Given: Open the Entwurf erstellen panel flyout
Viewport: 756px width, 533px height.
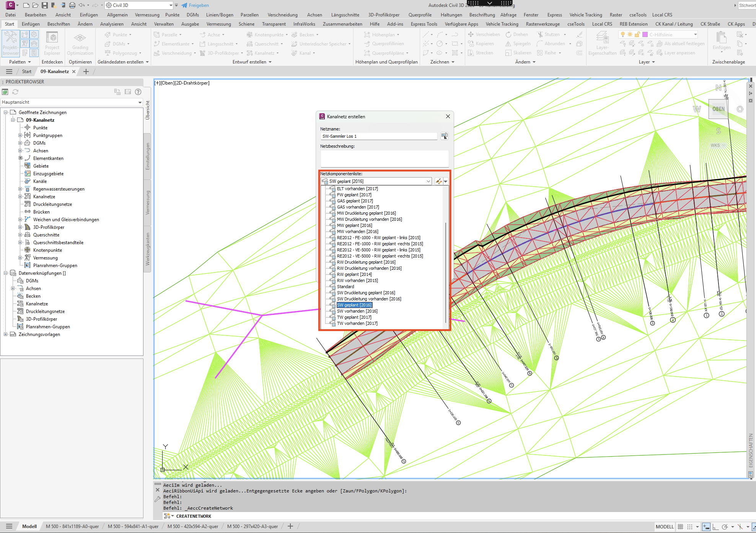Looking at the screenshot, I should click(252, 62).
